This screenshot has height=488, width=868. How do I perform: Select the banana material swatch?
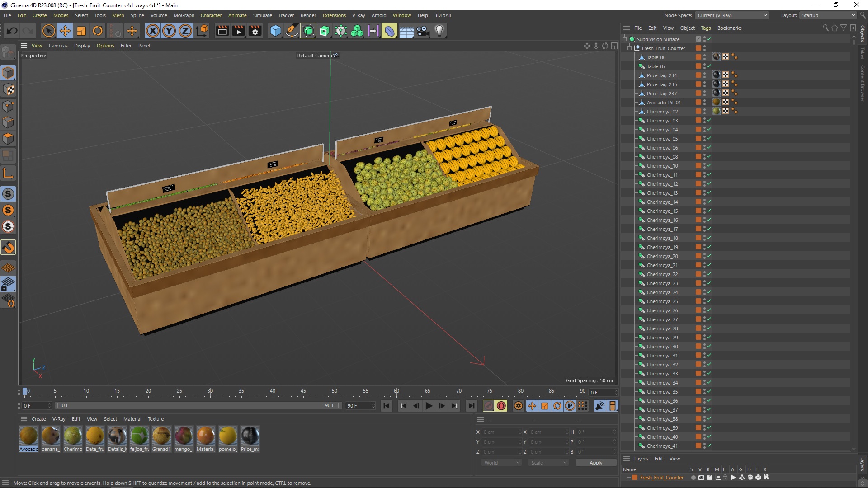click(51, 436)
